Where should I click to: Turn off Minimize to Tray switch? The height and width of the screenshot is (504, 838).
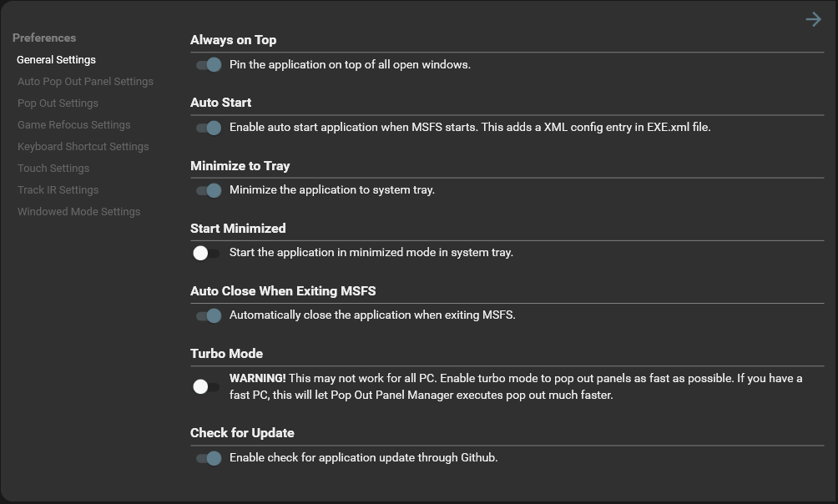point(208,190)
